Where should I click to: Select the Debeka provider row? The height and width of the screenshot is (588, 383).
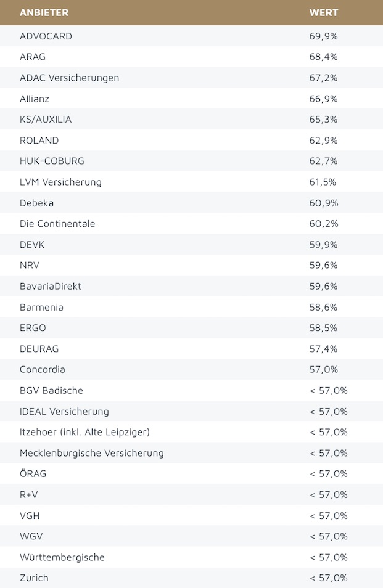[x=36, y=203]
